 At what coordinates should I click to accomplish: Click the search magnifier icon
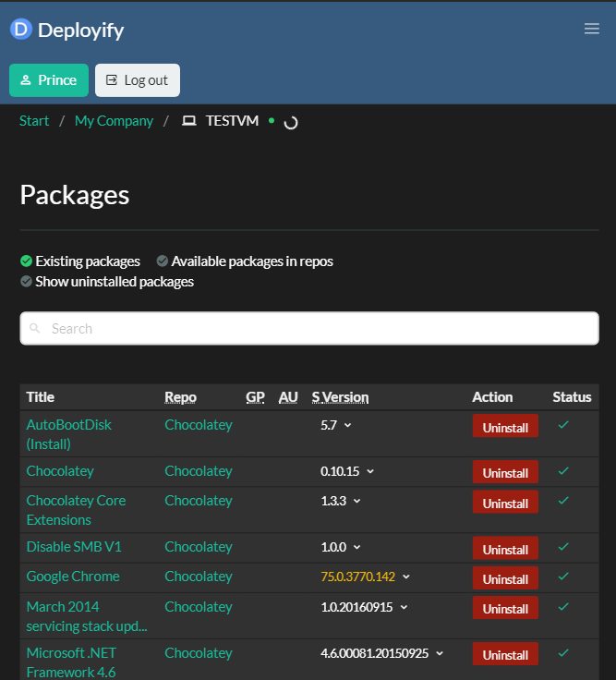click(35, 328)
